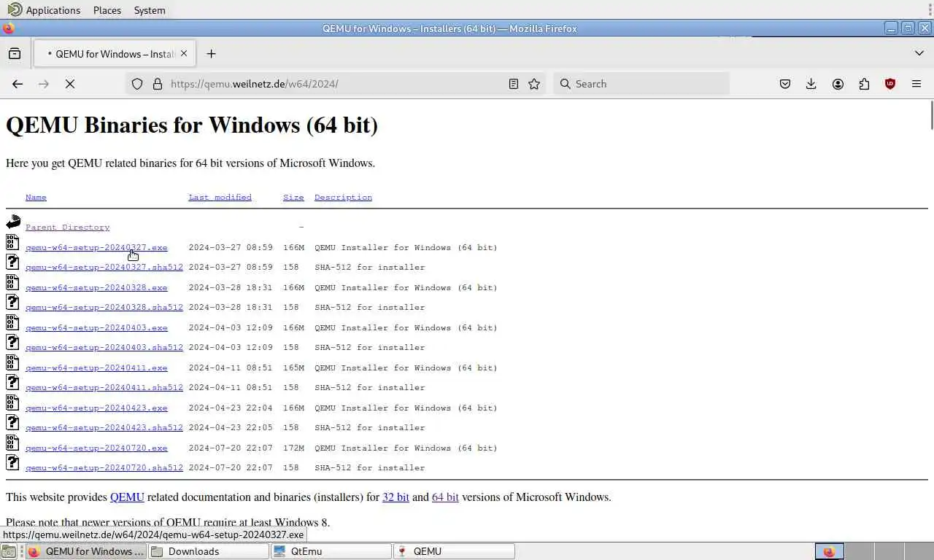This screenshot has width=934, height=560.
Task: Open qemu-w64-setup-20240403.sha512 link
Action: [104, 348]
